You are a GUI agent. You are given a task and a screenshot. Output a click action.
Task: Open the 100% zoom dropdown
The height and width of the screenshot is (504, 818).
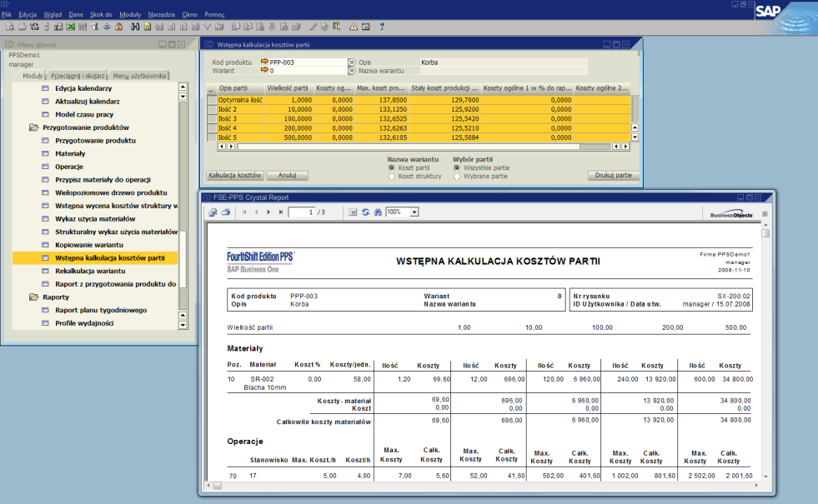[x=414, y=212]
